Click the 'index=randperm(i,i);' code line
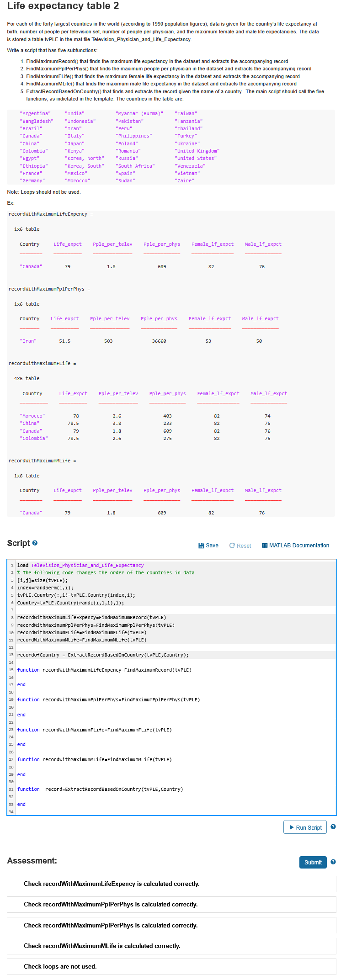This screenshot has width=346, height=980. click(45, 588)
